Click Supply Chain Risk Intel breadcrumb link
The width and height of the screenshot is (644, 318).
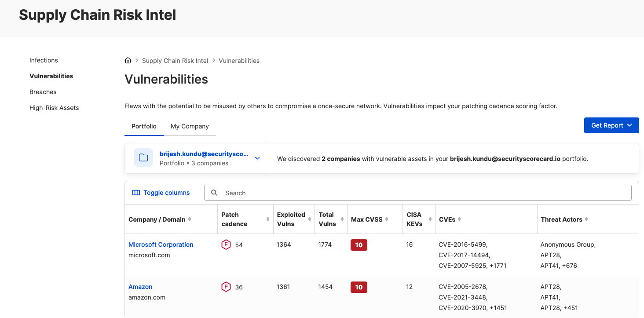(x=175, y=61)
